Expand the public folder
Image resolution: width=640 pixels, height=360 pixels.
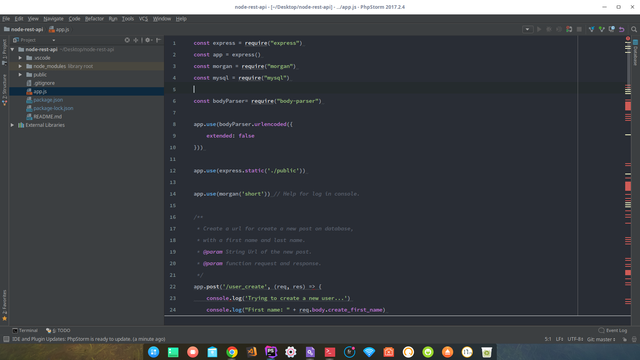pos(20,75)
